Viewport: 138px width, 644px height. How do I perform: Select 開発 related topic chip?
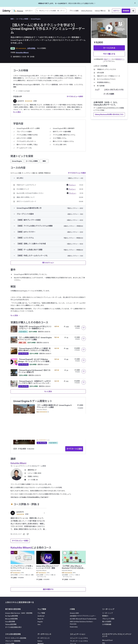pyautogui.click(x=44, y=161)
